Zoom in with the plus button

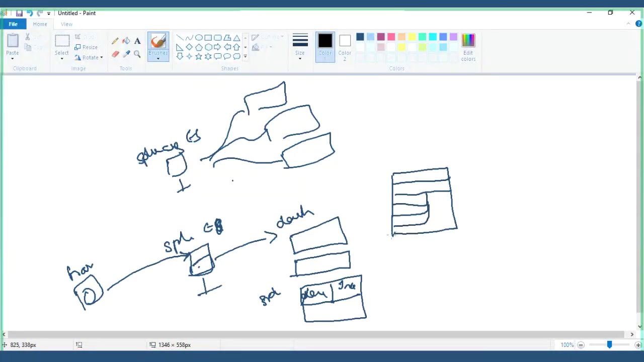[x=638, y=345]
